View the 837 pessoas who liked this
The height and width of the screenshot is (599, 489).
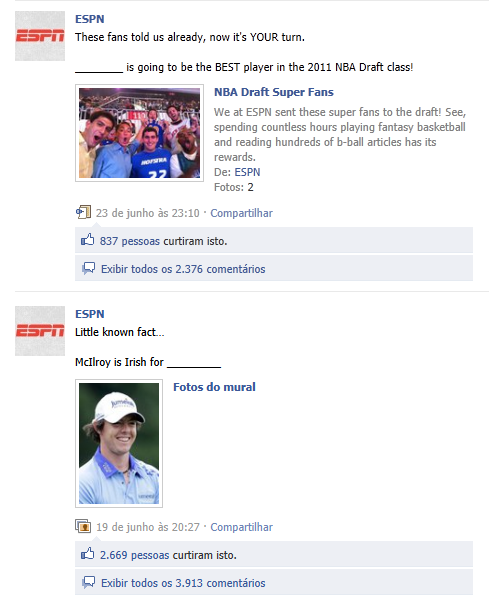coord(130,241)
